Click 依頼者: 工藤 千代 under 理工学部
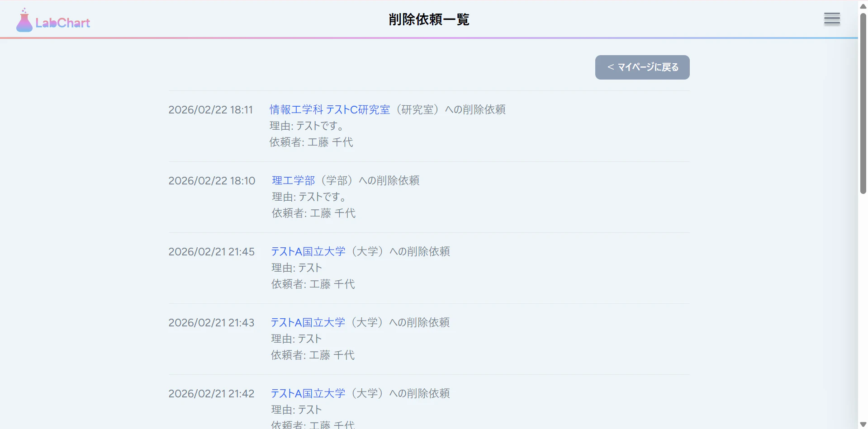The height and width of the screenshot is (429, 868). 313,213
